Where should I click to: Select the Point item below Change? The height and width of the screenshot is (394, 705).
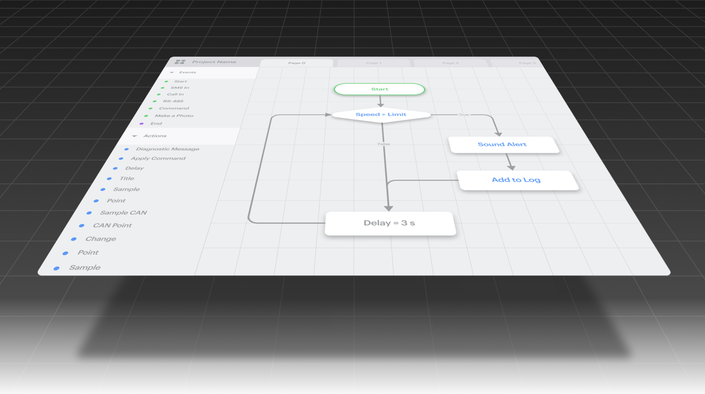point(88,253)
